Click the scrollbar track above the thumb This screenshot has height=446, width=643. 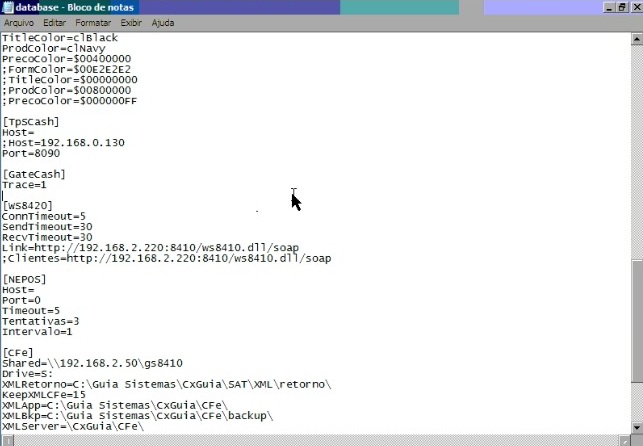coord(637,150)
